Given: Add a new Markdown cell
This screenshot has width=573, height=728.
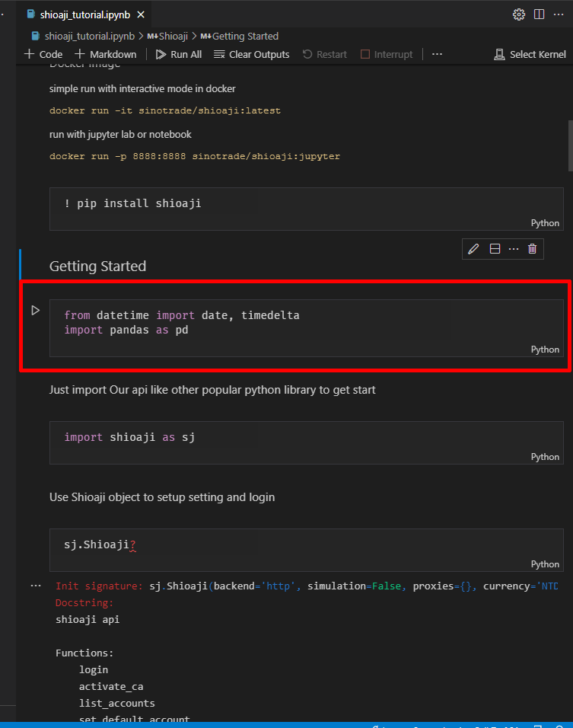Looking at the screenshot, I should tap(106, 54).
